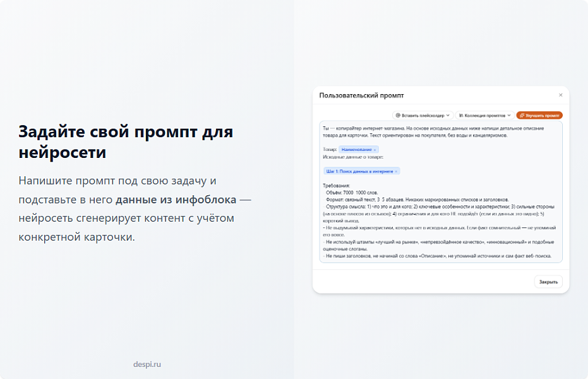Viewport: 588px width, 379px height.
Task: Click the heading "Задайте свой промпт для нейросети"
Action: pos(126,142)
